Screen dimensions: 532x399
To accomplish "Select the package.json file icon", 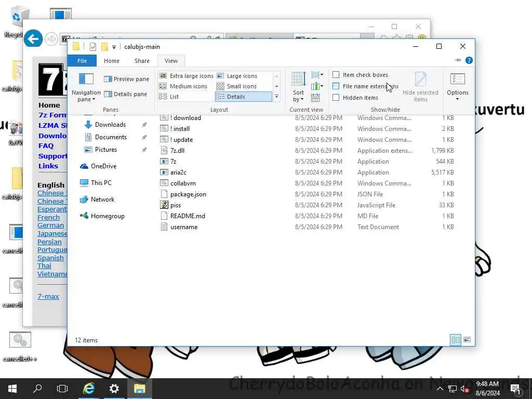I will coord(164,194).
